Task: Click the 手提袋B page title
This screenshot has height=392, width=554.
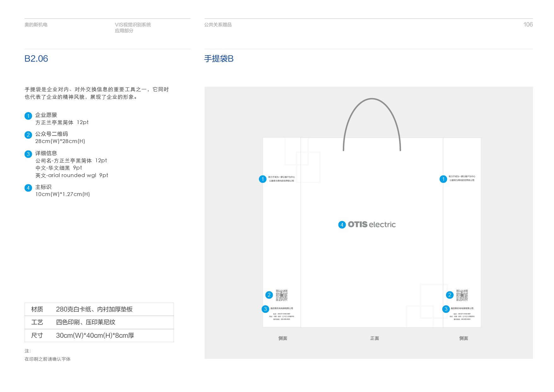Action: [x=219, y=59]
